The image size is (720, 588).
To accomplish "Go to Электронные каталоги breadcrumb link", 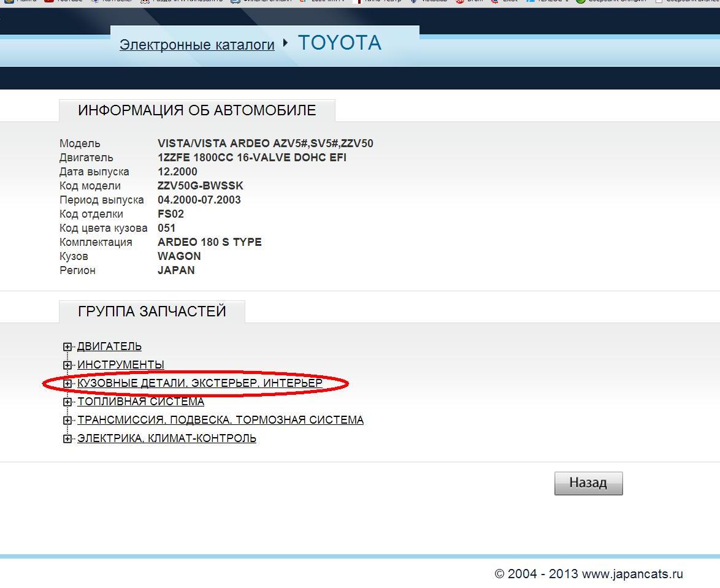I will [x=197, y=45].
